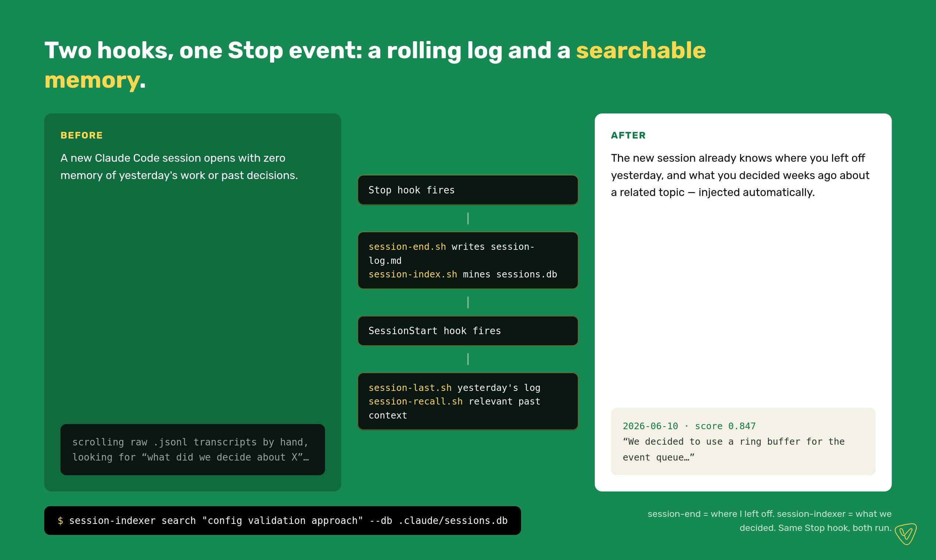Viewport: 936px width, 560px height.
Task: Click the "session-recall.sh" script name
Action: coord(416,402)
